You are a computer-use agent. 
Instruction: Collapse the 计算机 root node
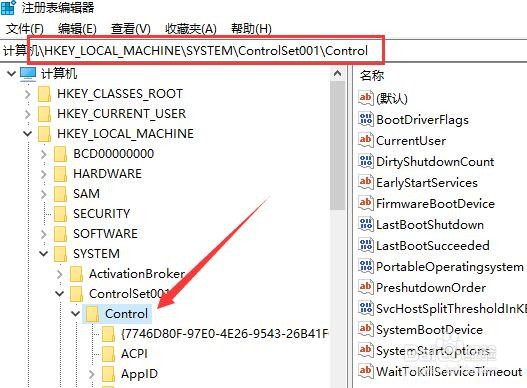tap(11, 74)
